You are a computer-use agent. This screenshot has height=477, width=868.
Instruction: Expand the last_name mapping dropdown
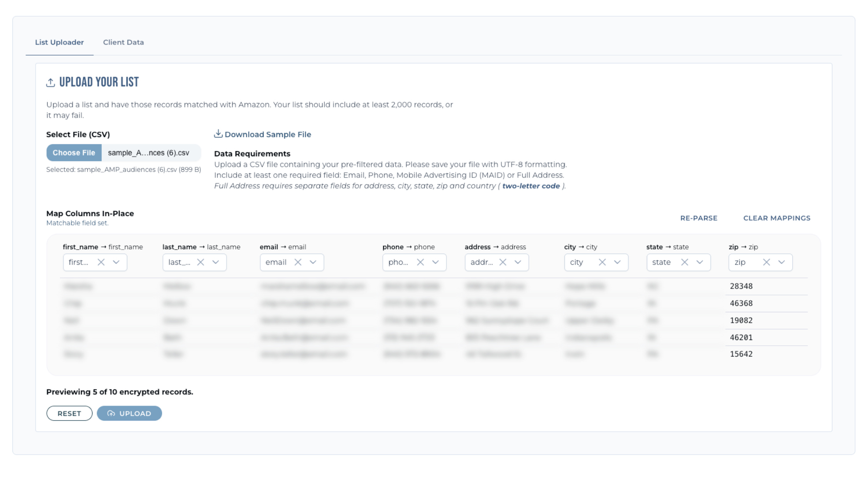(215, 262)
